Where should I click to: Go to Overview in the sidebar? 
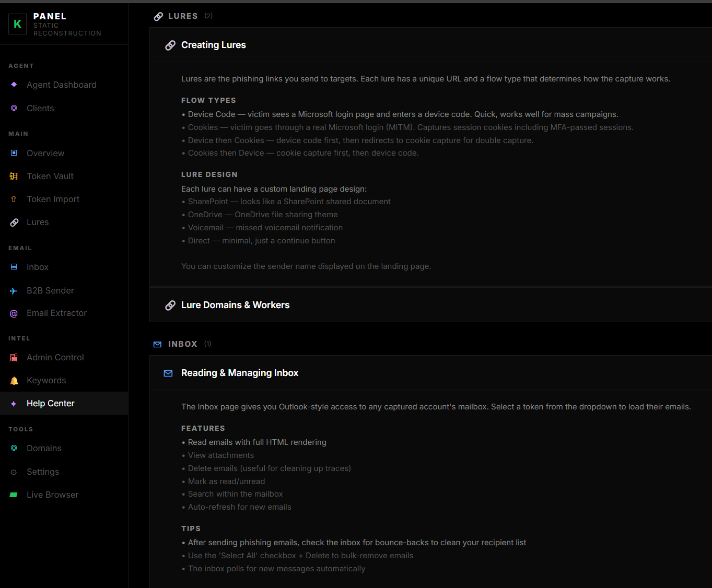64,153
